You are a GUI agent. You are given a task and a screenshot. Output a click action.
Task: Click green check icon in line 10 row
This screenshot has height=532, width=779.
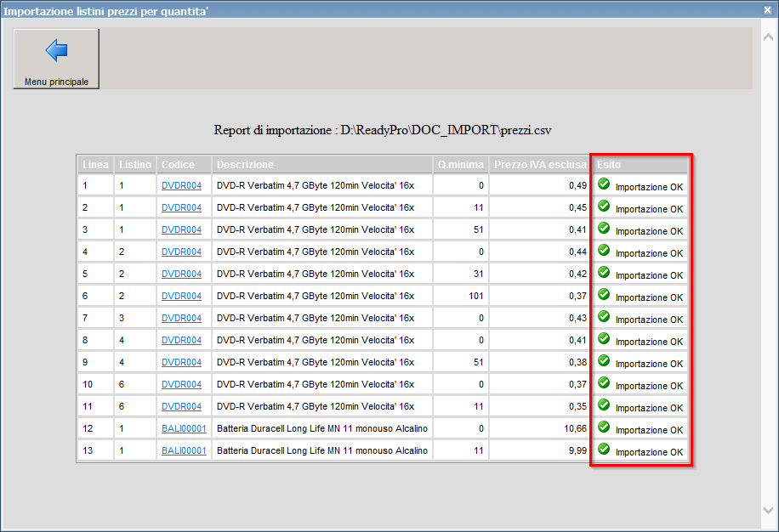pos(604,382)
